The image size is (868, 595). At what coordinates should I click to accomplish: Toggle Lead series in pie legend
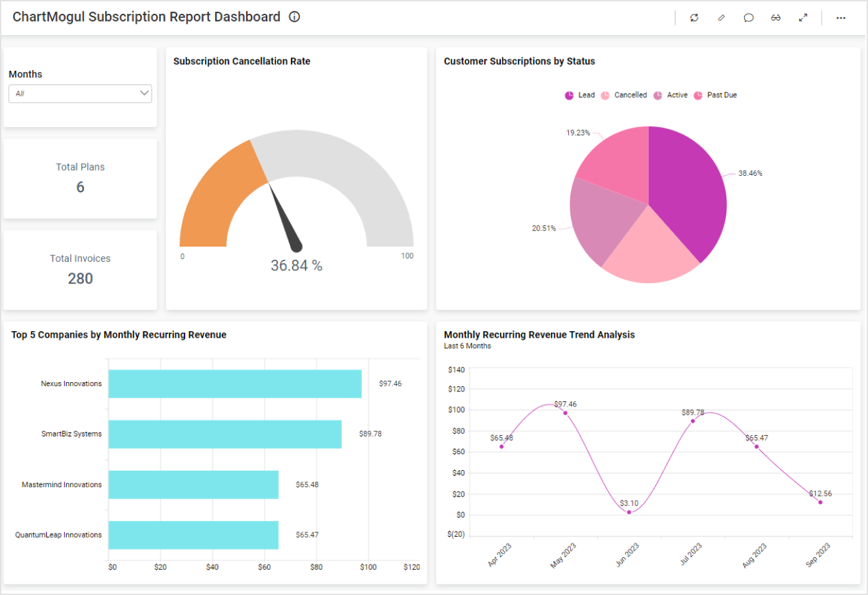click(580, 95)
